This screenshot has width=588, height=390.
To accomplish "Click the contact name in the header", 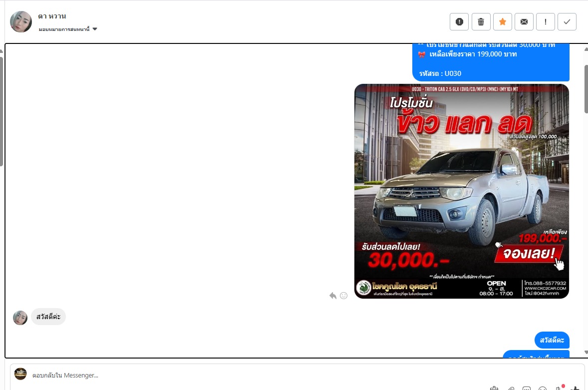I will [52, 16].
